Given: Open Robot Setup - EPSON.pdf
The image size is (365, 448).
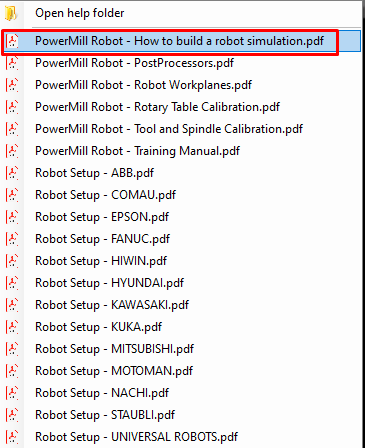Looking at the screenshot, I should click(182, 217).
